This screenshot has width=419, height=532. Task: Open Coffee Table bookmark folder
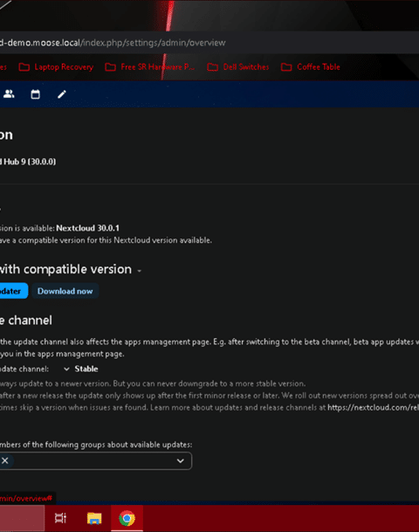coord(311,67)
